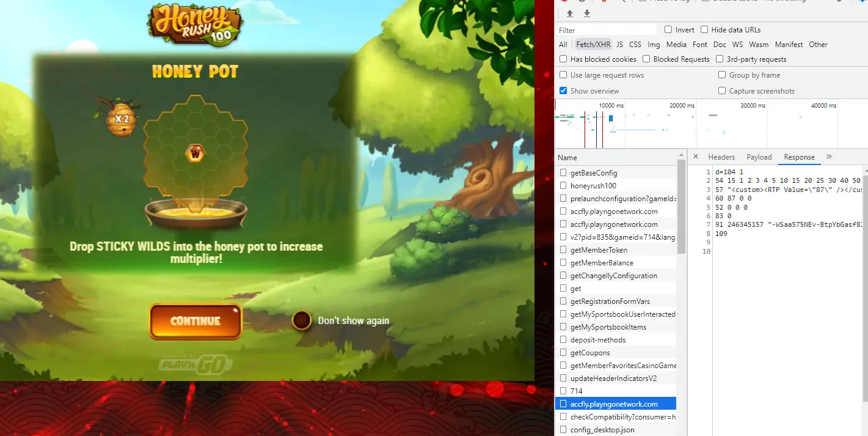Click the document icon beside getMySportsbookItems

[563, 327]
